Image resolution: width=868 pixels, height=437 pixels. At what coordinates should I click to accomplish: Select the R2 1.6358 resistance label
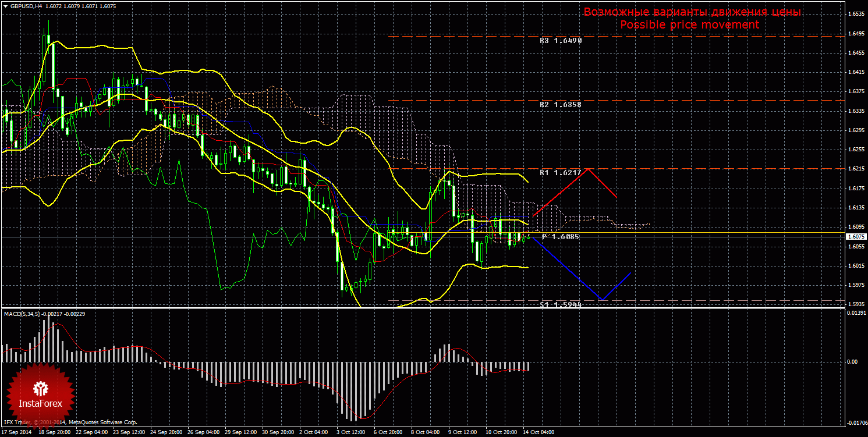561,105
